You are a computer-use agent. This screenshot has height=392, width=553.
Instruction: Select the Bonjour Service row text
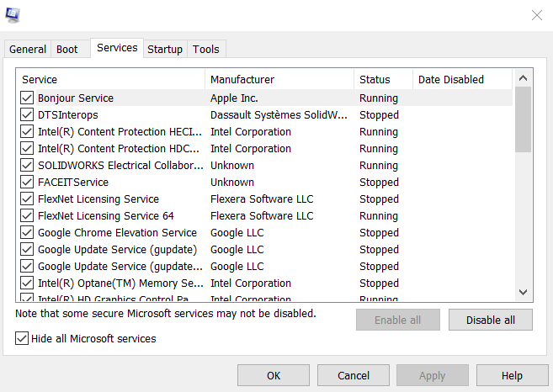[76, 98]
